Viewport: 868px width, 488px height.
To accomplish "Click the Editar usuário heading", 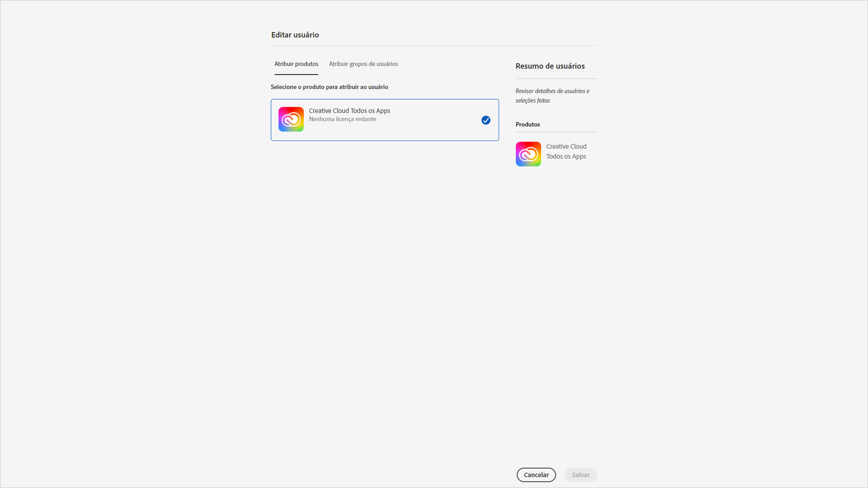I will pyautogui.click(x=295, y=35).
